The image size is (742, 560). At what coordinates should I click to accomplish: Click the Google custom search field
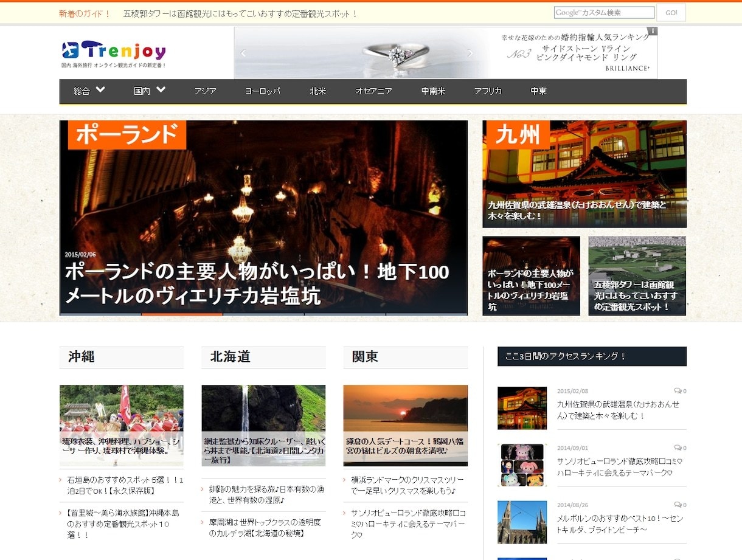tap(604, 13)
